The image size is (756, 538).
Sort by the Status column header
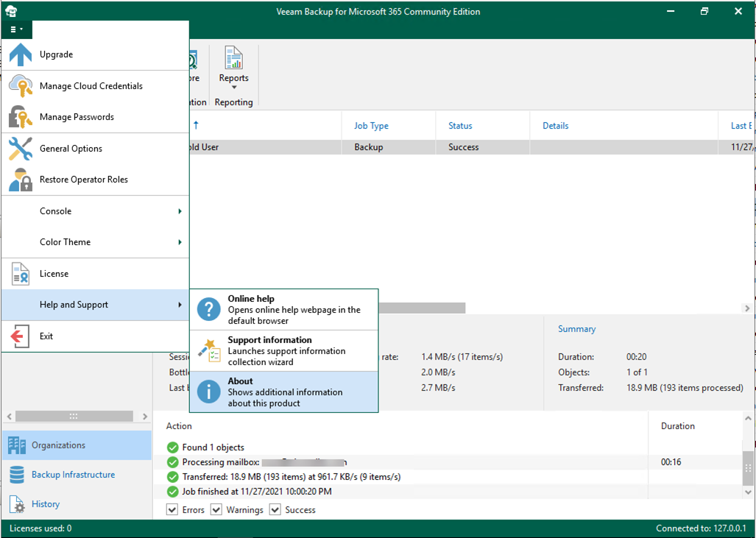click(x=461, y=126)
